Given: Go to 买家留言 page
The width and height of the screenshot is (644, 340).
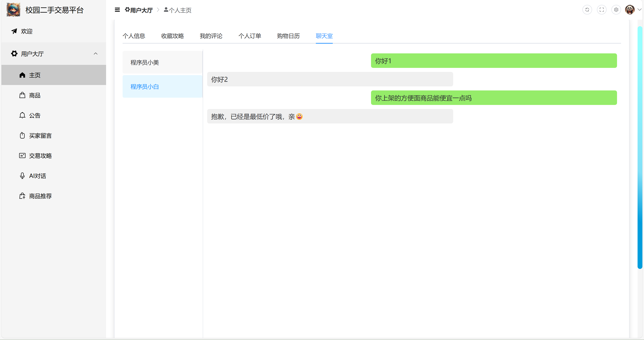Looking at the screenshot, I should tap(40, 136).
